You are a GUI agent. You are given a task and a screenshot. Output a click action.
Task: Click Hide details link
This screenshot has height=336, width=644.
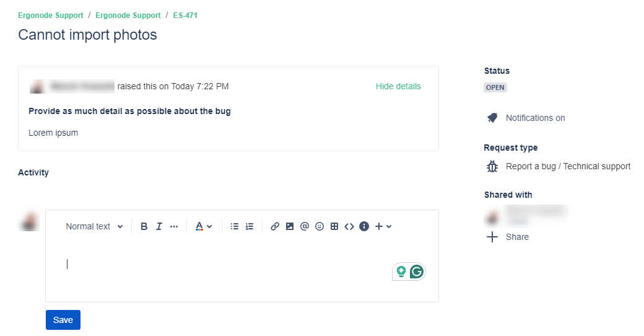click(x=398, y=86)
